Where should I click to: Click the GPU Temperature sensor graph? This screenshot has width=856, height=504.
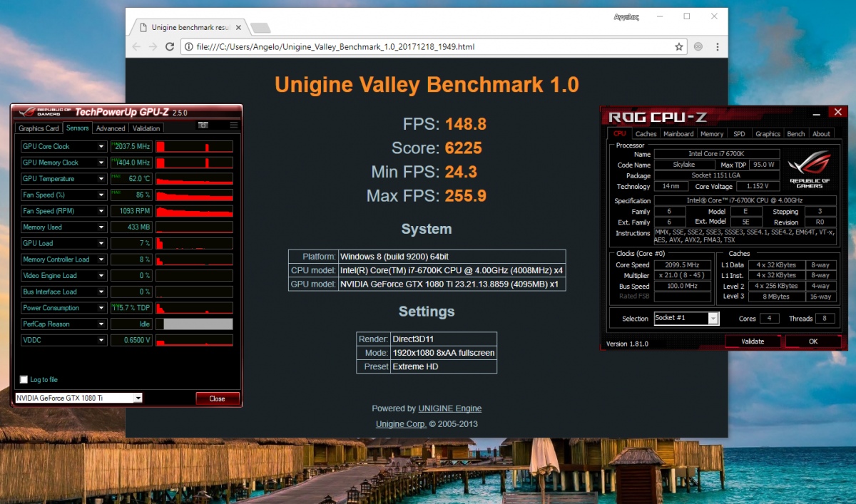(x=194, y=179)
